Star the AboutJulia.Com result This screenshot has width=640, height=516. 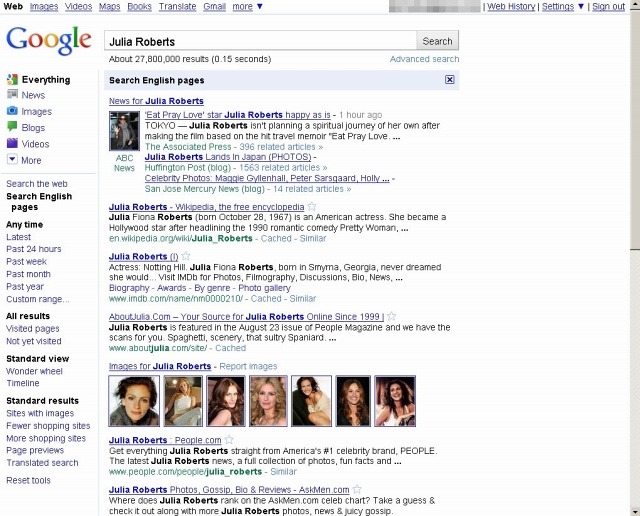(x=391, y=316)
